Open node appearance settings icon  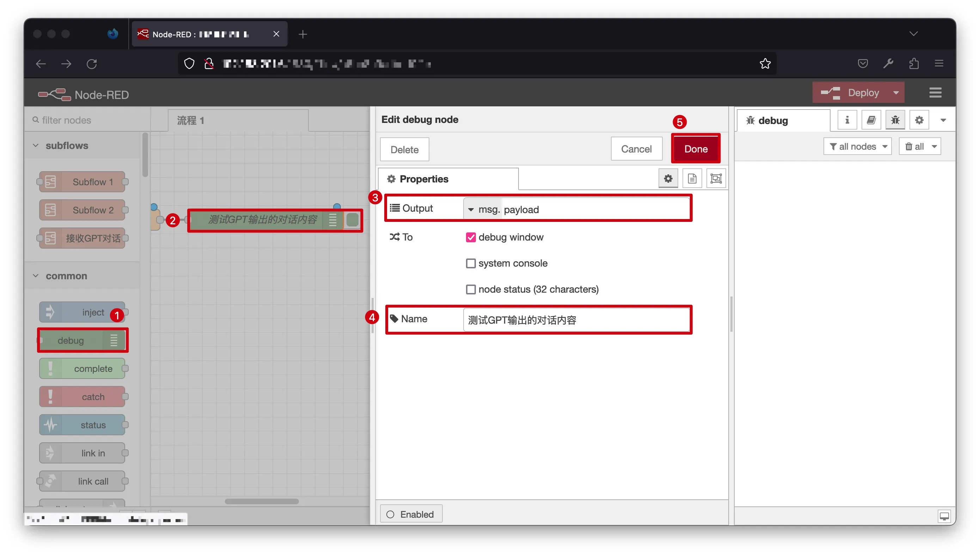click(716, 179)
